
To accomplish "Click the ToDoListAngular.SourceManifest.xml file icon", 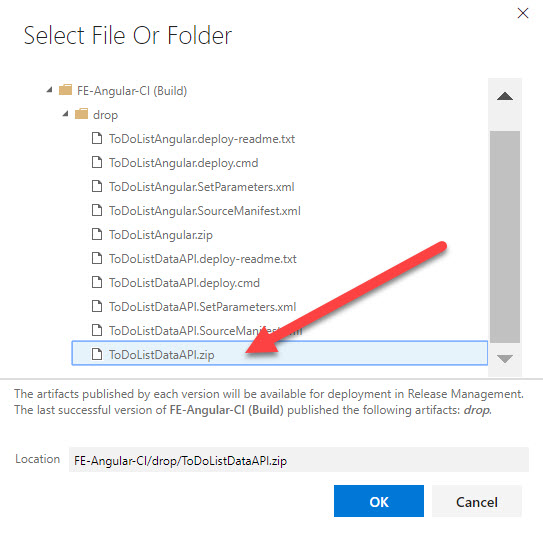I will (97, 210).
